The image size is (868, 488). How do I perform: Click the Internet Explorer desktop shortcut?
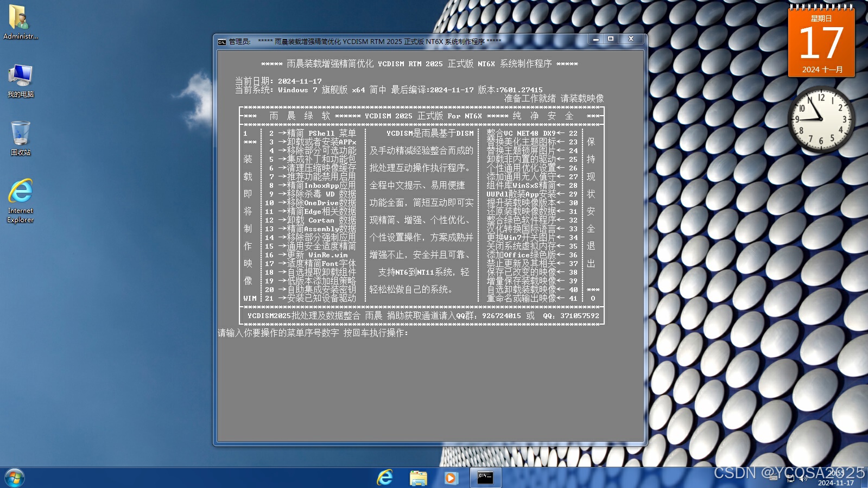point(20,200)
